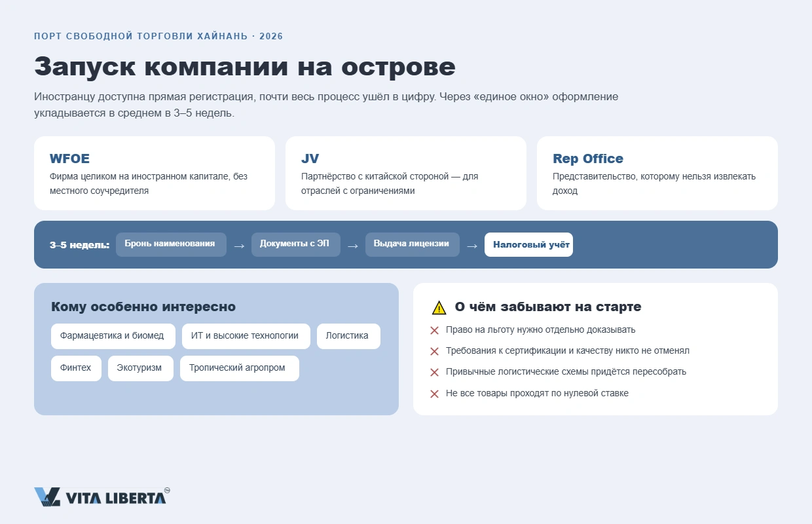Click the intro paragraph about 'единое окно'

click(326, 105)
